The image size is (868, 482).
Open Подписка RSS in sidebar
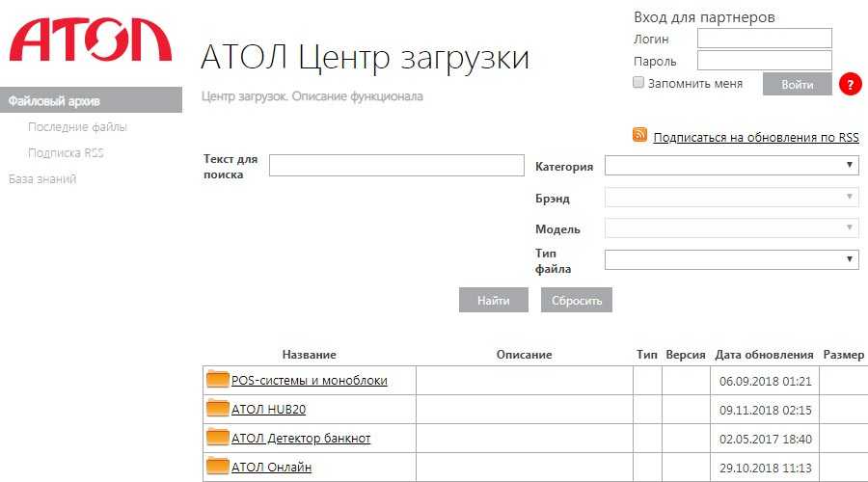[66, 152]
